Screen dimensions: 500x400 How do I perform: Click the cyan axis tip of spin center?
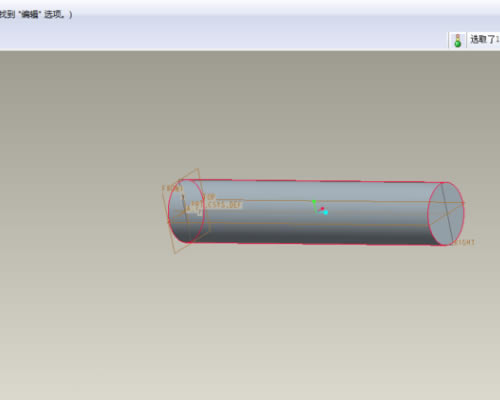(x=326, y=213)
